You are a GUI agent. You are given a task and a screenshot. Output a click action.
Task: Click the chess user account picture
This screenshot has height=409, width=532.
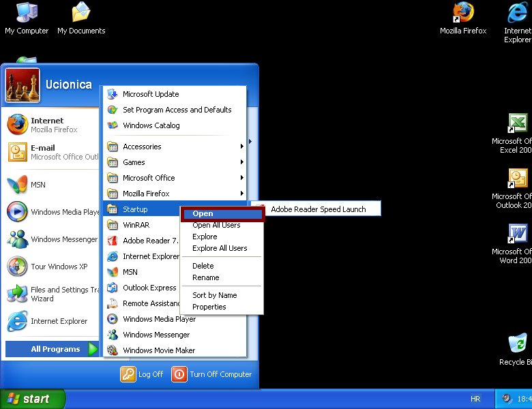click(23, 85)
